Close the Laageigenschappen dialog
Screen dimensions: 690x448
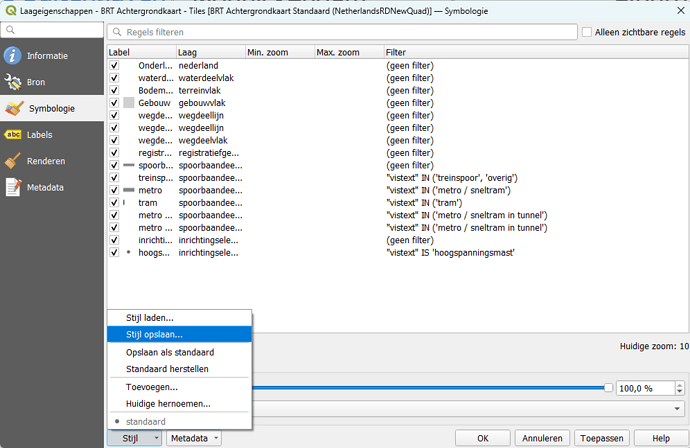tap(680, 10)
